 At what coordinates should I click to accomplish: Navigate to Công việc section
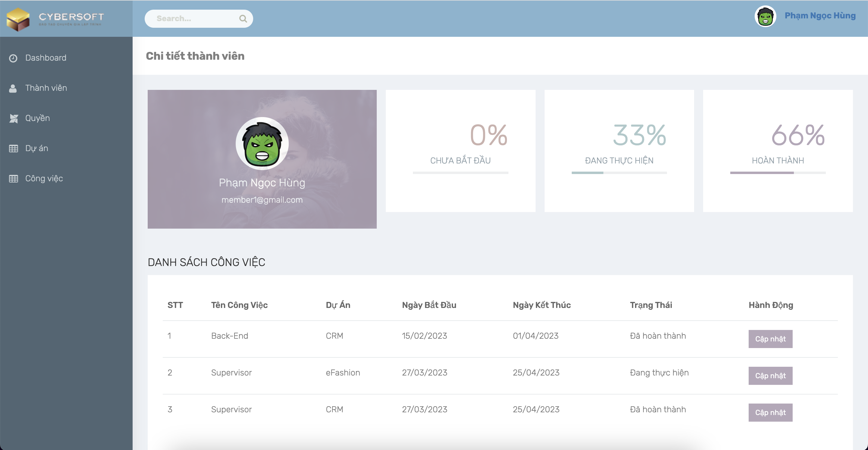coord(44,179)
